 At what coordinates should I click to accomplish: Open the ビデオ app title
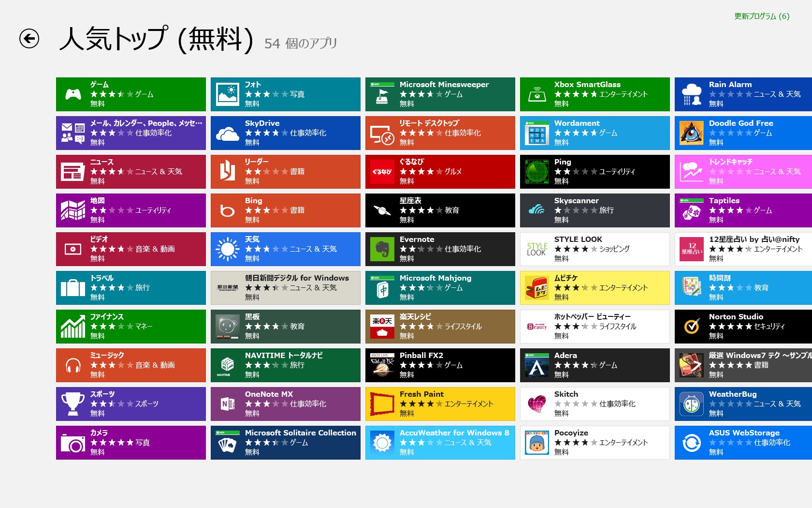click(99, 239)
